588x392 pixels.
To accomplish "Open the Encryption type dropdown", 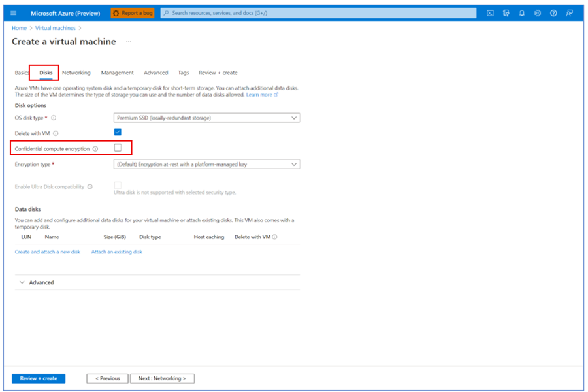I will click(x=206, y=164).
